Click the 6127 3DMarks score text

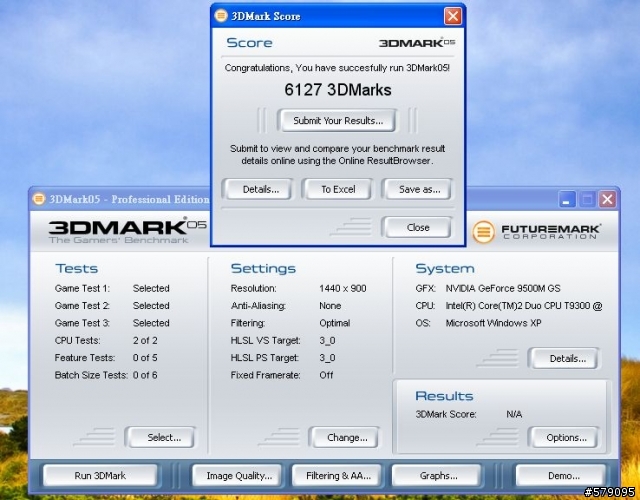click(338, 90)
